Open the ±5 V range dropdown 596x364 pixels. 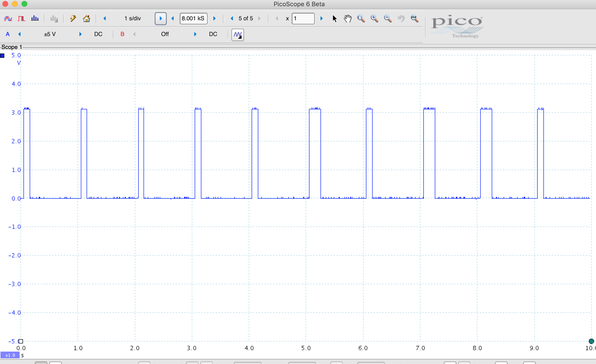(x=50, y=34)
